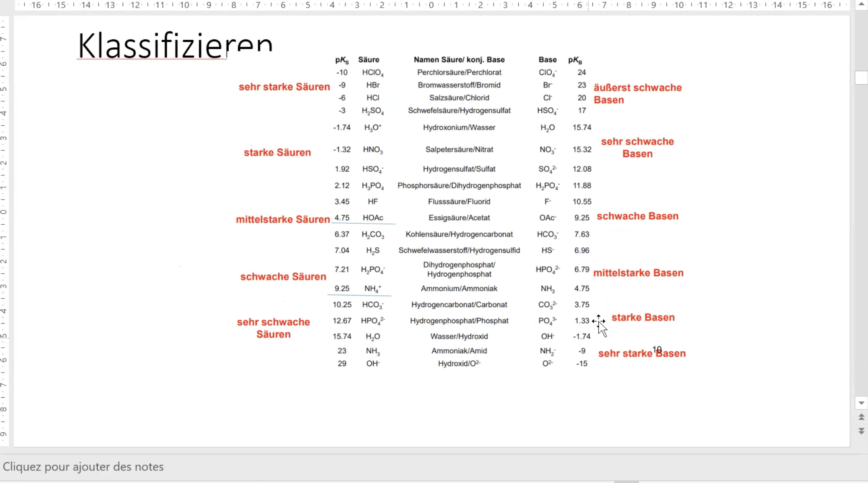
Task: Click the vertical scrollbar down arrow
Action: [x=861, y=403]
